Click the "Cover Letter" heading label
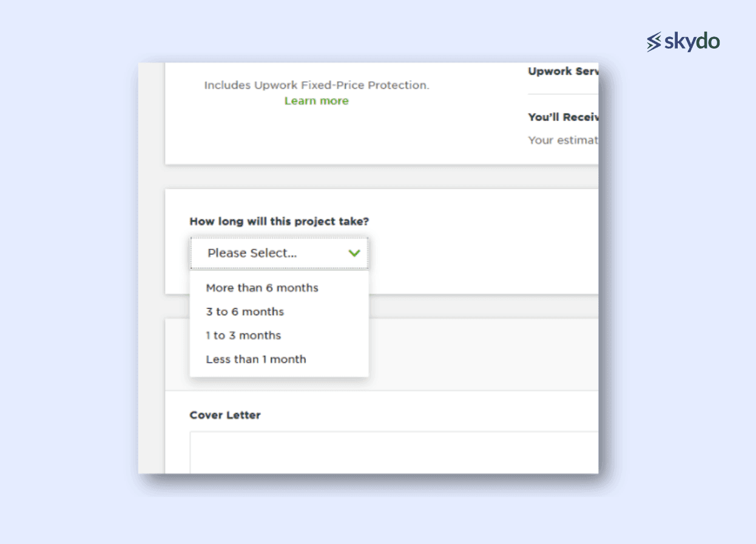Viewport: 756px width, 544px height. [225, 415]
